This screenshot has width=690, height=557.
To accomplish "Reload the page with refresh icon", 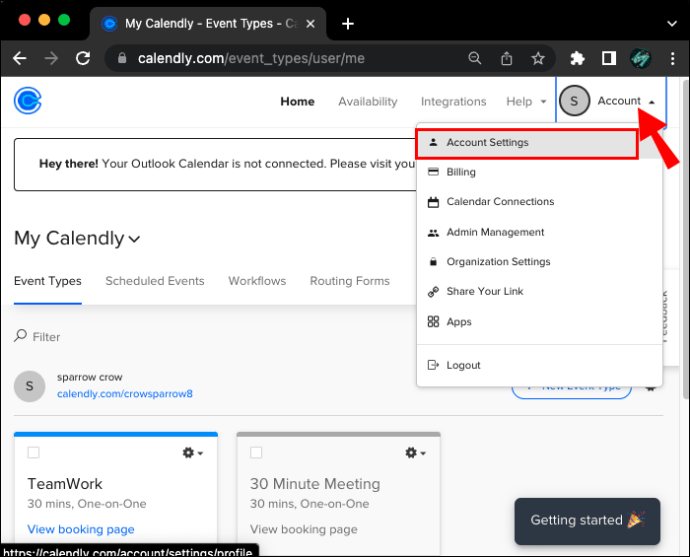I will pyautogui.click(x=83, y=58).
